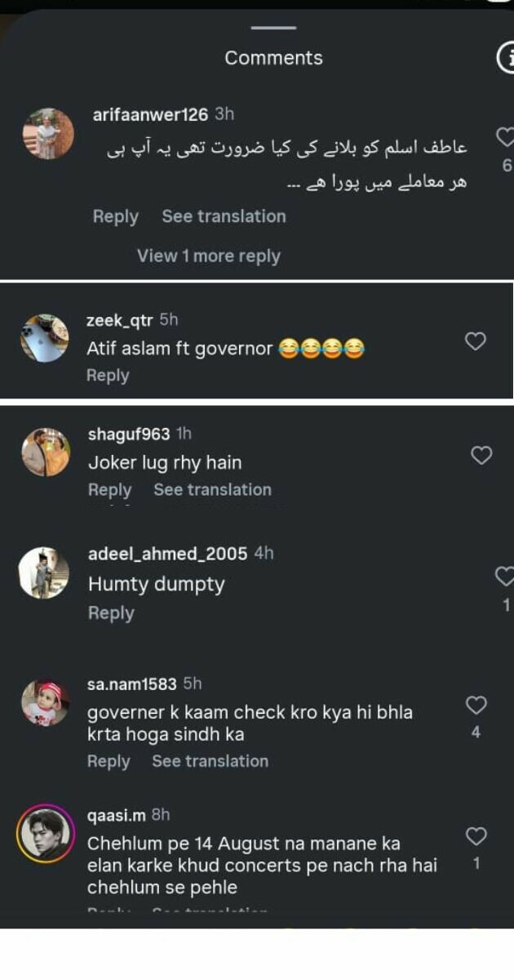Tap sa.nam1583's baby avatar
The height and width of the screenshot is (980, 514).
pos(45,702)
